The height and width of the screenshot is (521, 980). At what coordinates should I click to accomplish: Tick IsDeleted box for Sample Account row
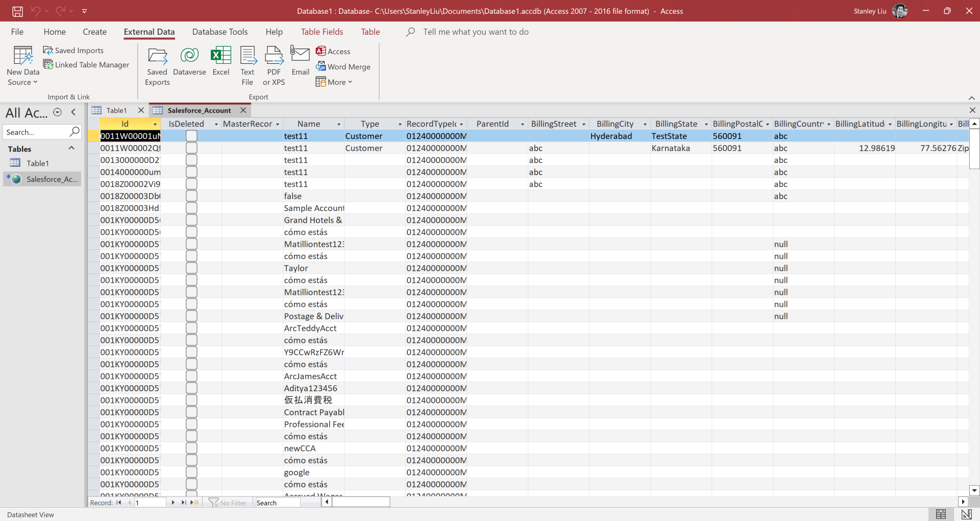pyautogui.click(x=191, y=208)
